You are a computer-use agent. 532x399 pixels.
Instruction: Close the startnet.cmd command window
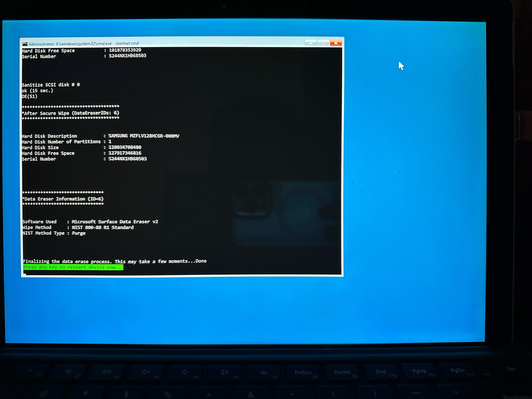pyautogui.click(x=336, y=43)
